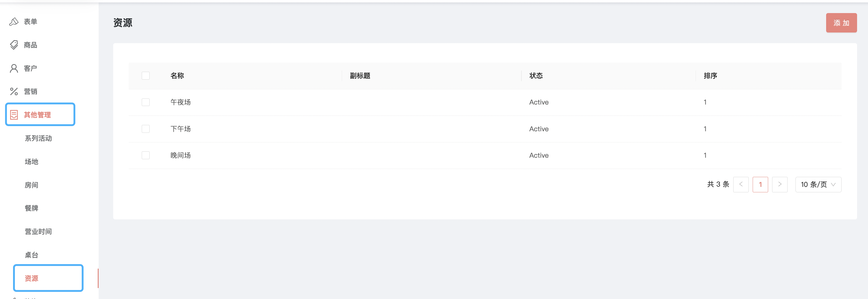The height and width of the screenshot is (299, 868).
Task: Expand the 营销 sidebar menu
Action: point(30,91)
